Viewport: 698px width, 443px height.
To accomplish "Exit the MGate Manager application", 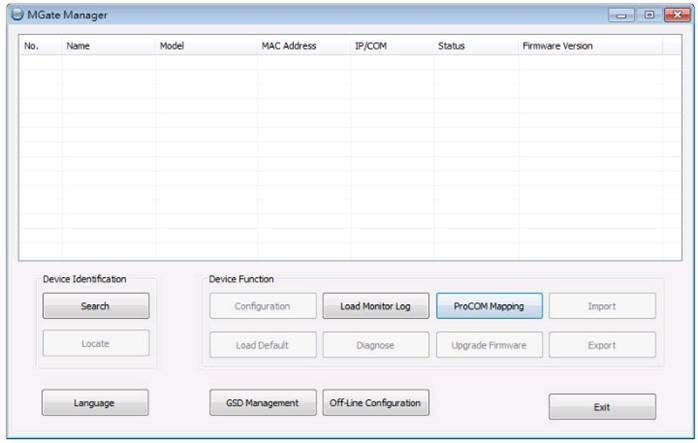I will point(602,407).
